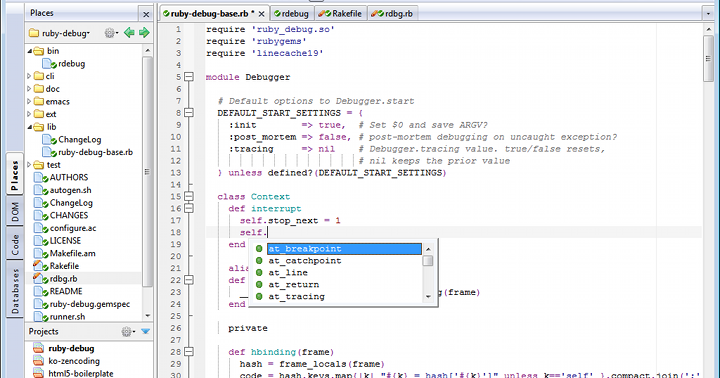Image resolution: width=720 pixels, height=378 pixels.
Task: Collapse code fold at line 28
Action: [189, 352]
